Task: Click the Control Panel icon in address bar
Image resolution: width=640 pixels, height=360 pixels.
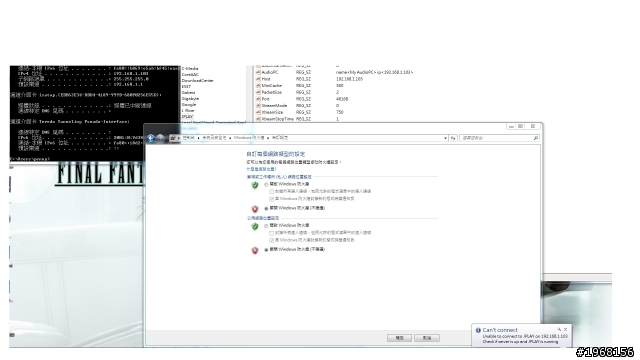Action: coord(173,138)
